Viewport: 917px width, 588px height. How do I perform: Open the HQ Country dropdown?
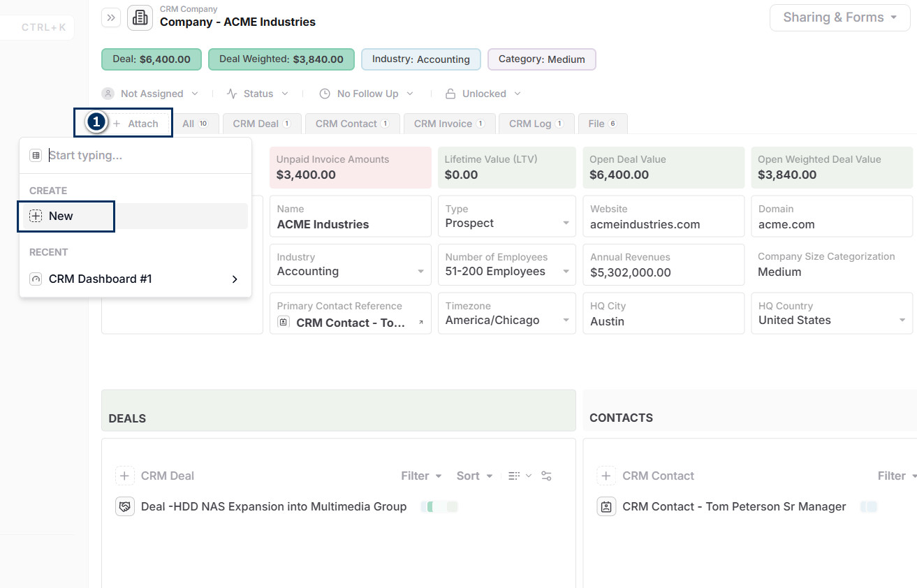click(x=832, y=314)
